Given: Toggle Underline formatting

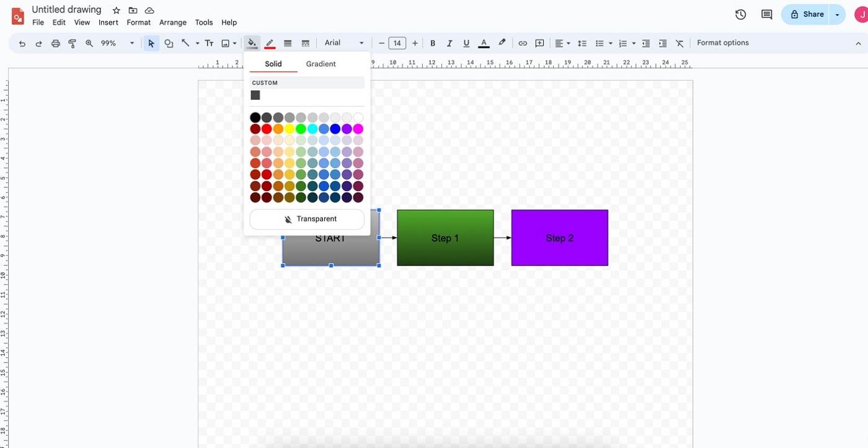Looking at the screenshot, I should coord(466,43).
